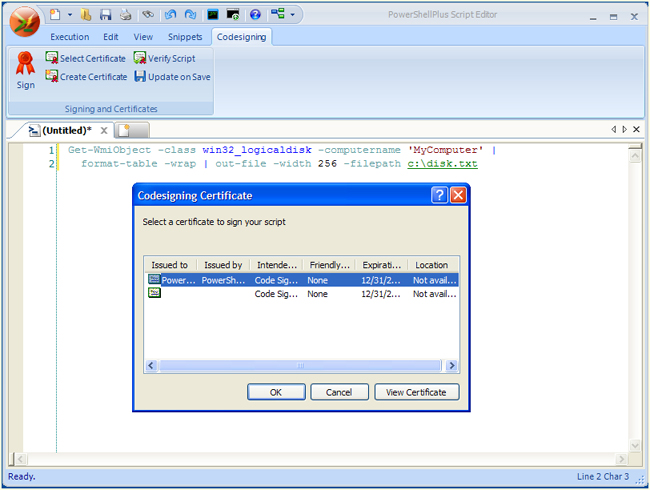Click 'MyComputer' string in line 1
650x490 pixels.
tap(445, 150)
